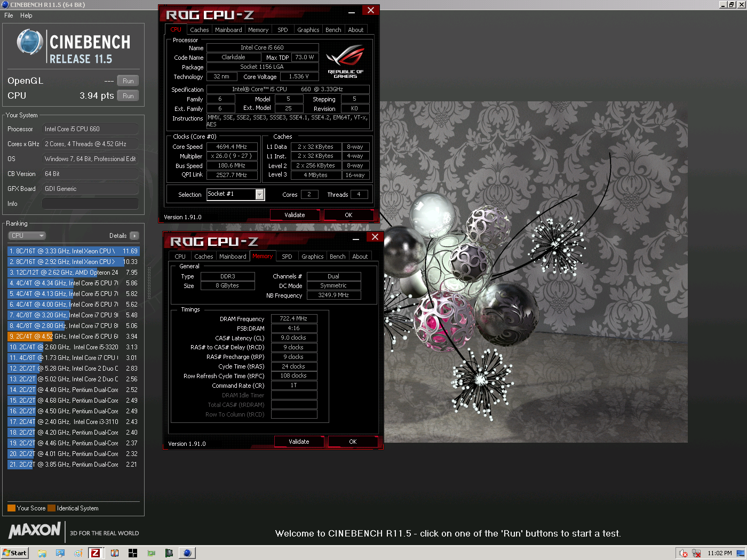Screen dimensions: 747x560
Task: Open the Paint palette icon in taskbar
Action: (x=78, y=553)
